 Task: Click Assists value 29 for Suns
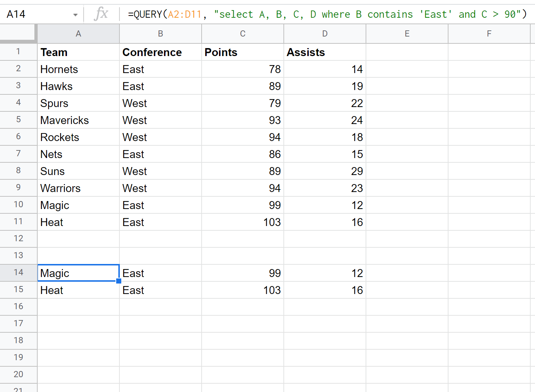pos(325,171)
